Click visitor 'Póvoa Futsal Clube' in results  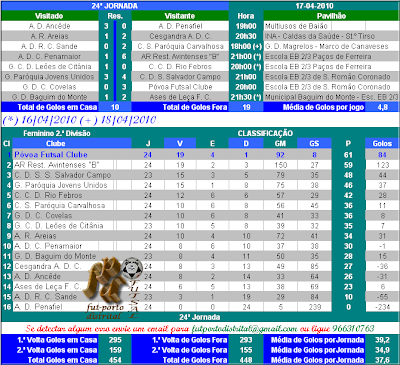pyautogui.click(x=180, y=87)
